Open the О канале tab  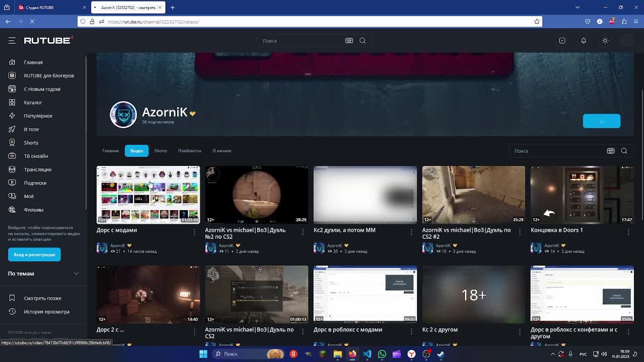pos(222,151)
